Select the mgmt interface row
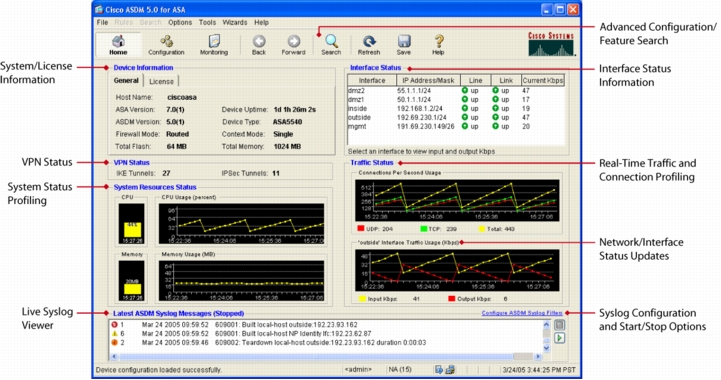721x380 pixels. pos(455,126)
